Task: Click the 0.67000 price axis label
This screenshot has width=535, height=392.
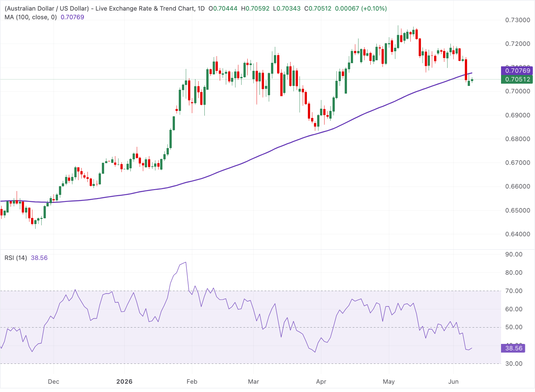Action: click(518, 163)
